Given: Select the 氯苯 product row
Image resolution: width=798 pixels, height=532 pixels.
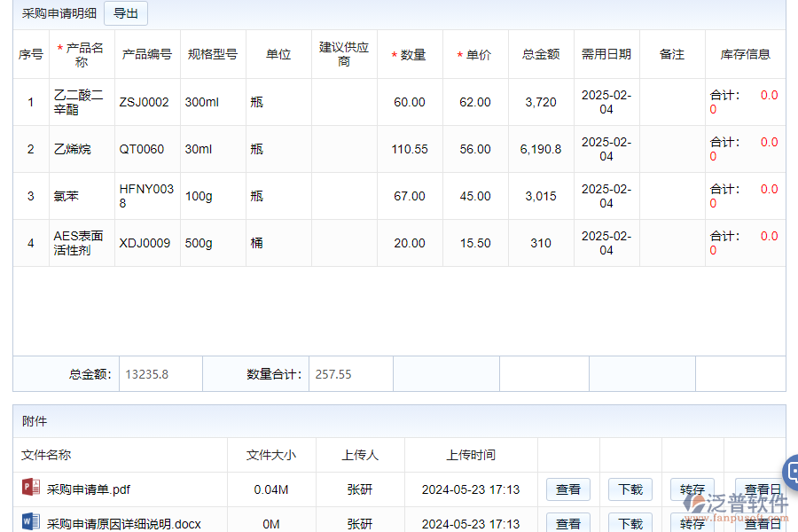Looking at the screenshot, I should pyautogui.click(x=81, y=196).
